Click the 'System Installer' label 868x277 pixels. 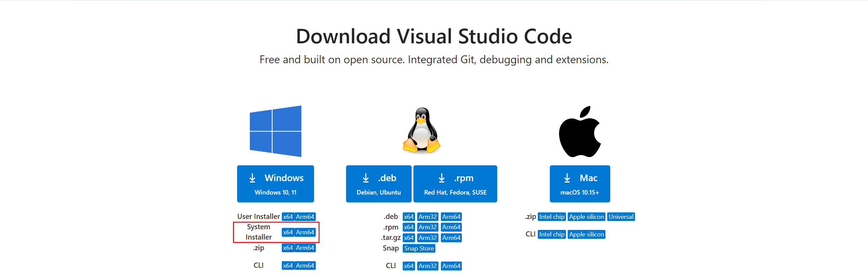click(x=258, y=232)
